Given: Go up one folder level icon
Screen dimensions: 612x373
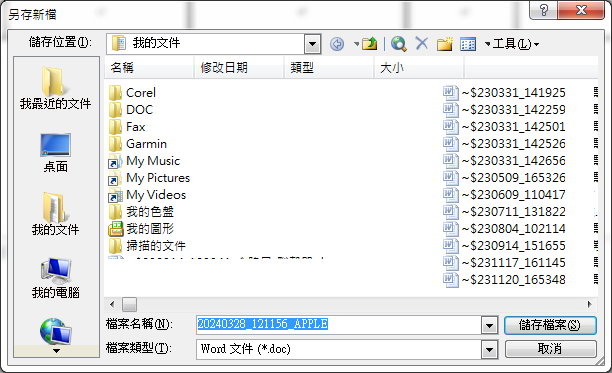Looking at the screenshot, I should [369, 44].
